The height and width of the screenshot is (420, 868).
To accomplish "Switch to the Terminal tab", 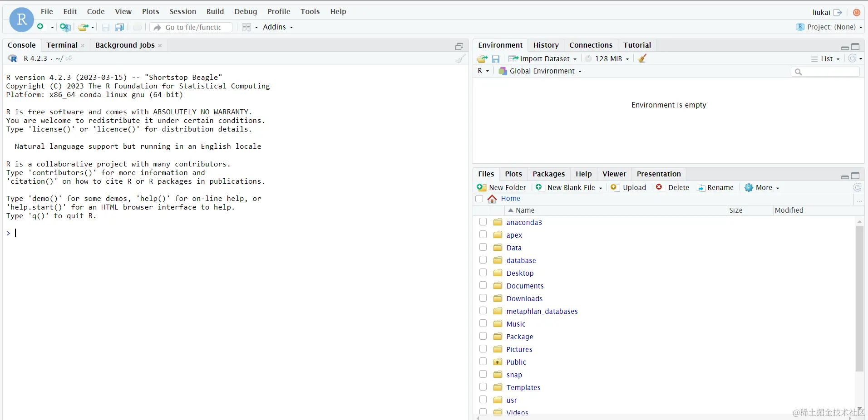I will (62, 45).
